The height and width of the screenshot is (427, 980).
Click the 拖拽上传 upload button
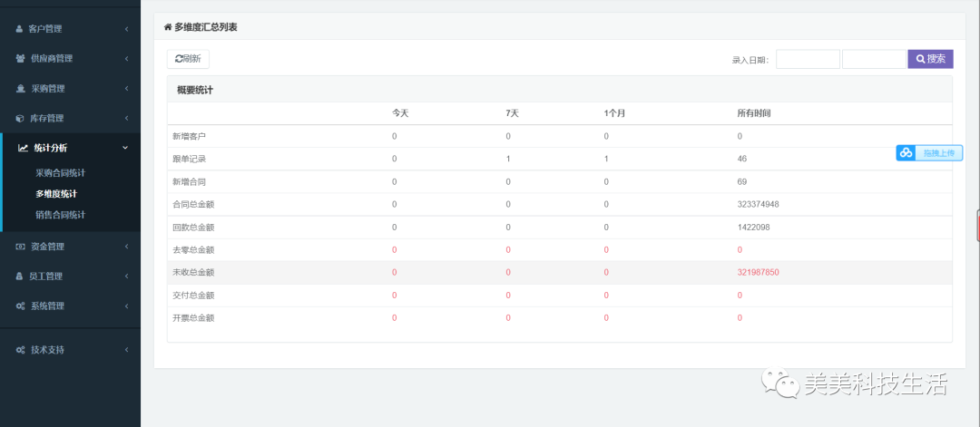click(x=929, y=153)
